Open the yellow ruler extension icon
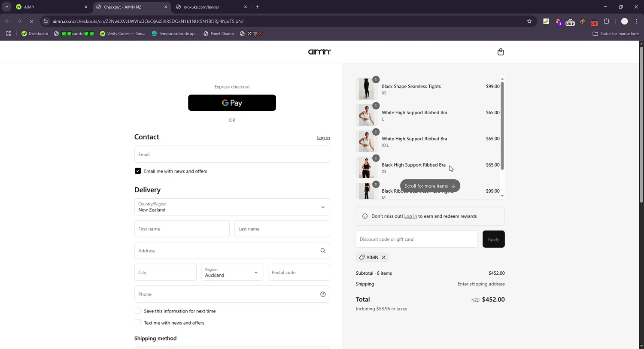 [x=546, y=21]
